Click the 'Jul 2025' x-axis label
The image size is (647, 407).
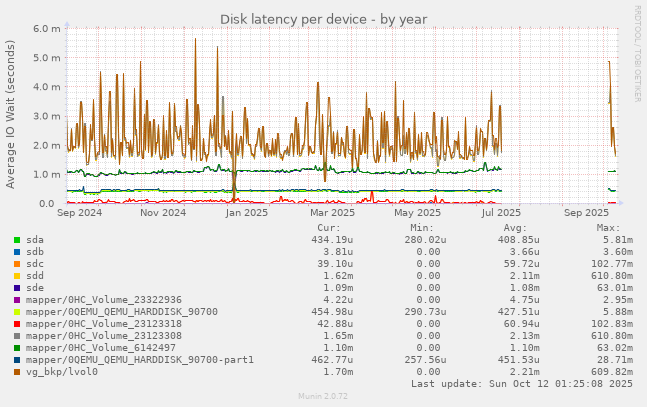pos(500,212)
